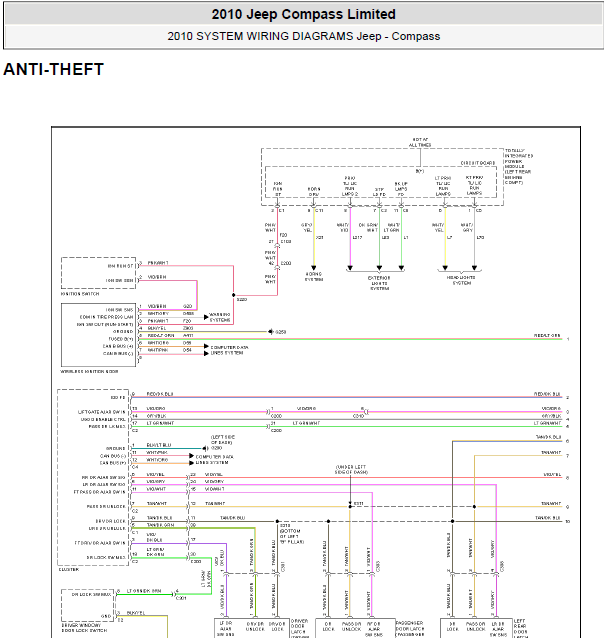The height and width of the screenshot is (638, 604).
Task: Select the "CLUSTER" component label
Action: [x=69, y=570]
